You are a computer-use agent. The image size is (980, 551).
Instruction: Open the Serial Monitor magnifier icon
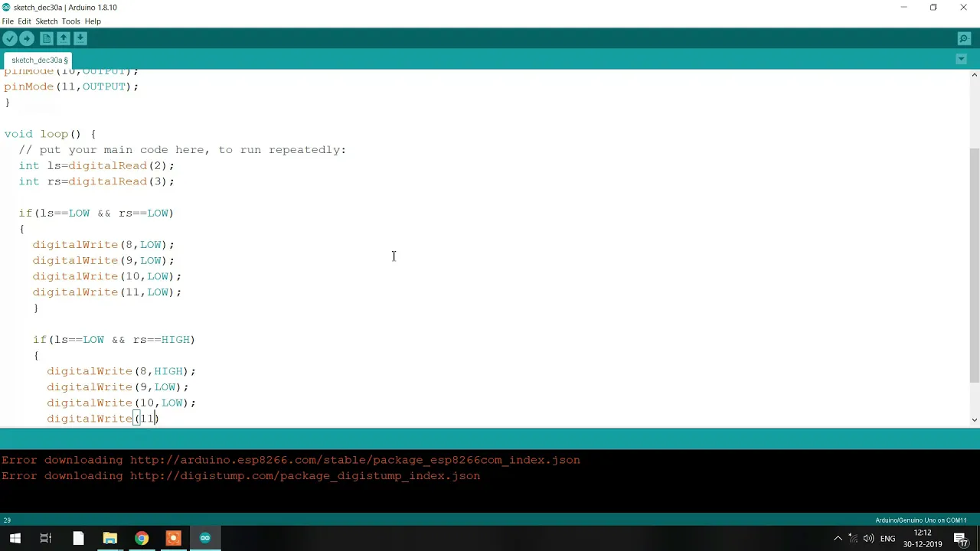(x=964, y=38)
